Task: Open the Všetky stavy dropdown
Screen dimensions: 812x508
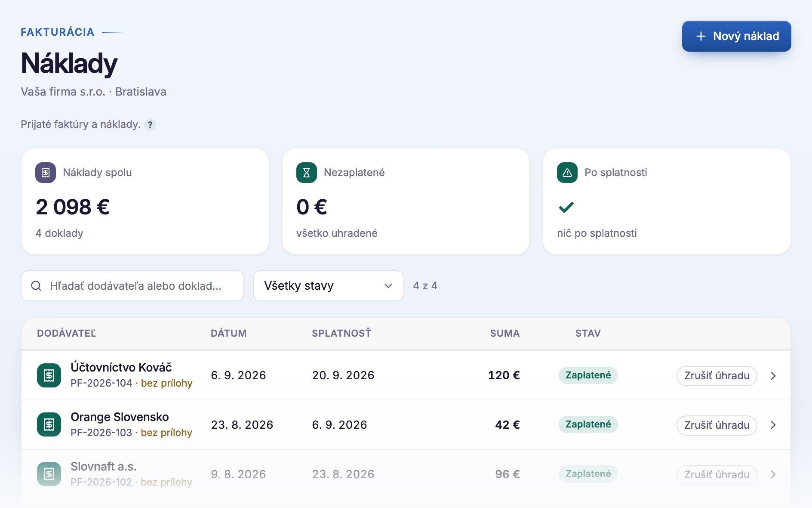Action: (329, 286)
